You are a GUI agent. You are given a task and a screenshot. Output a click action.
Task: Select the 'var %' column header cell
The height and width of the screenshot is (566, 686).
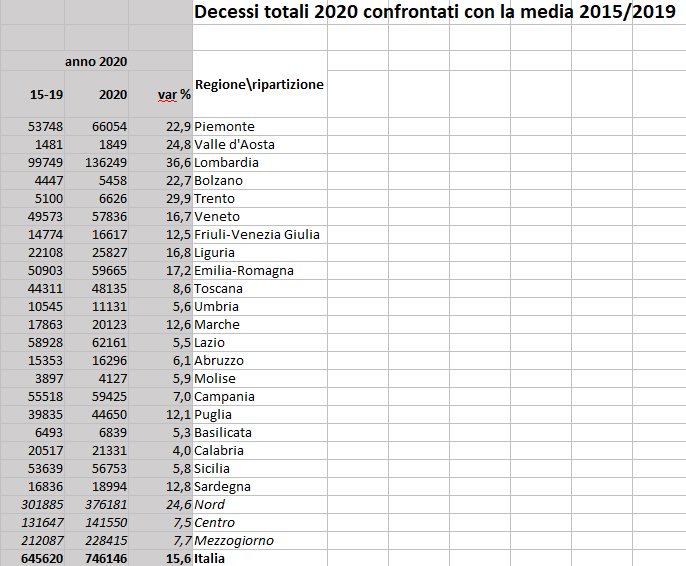click(161, 94)
